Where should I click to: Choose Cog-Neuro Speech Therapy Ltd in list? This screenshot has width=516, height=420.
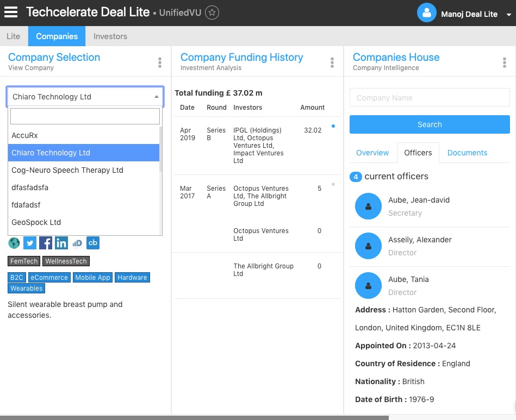tap(67, 170)
